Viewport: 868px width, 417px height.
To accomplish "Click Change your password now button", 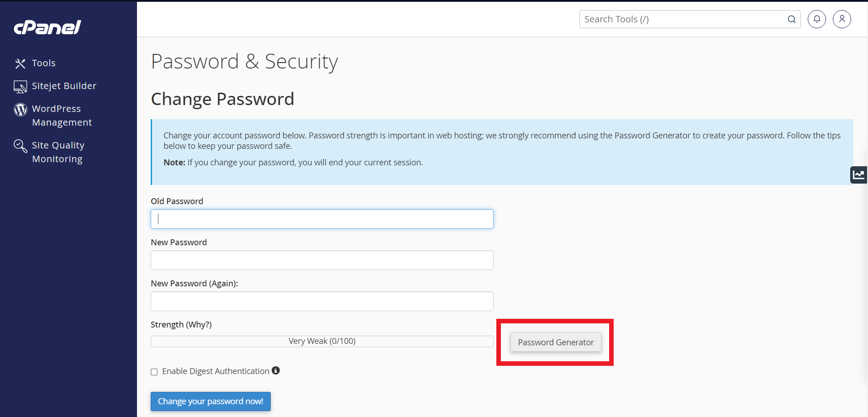I will [x=210, y=401].
